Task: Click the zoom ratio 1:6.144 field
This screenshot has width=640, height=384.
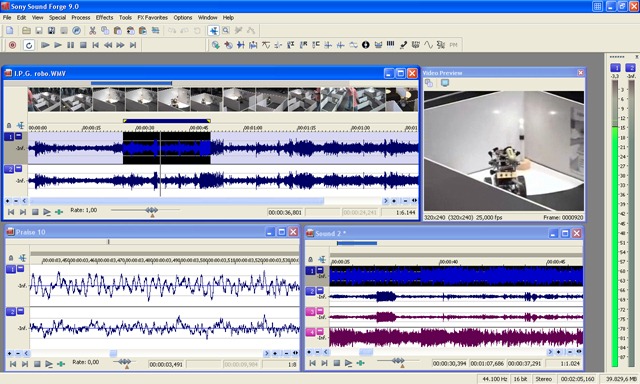Action: [x=399, y=212]
